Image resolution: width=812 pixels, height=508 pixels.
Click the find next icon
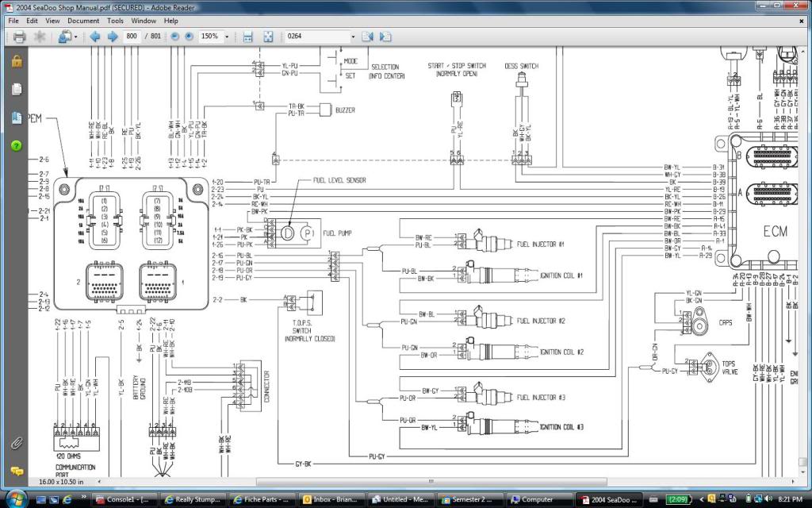tap(385, 37)
